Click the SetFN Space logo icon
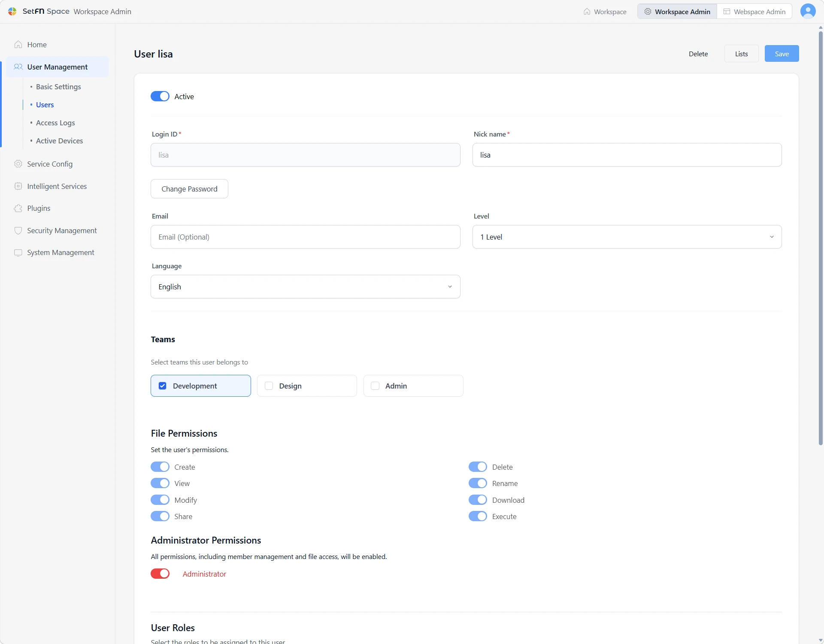 click(12, 11)
